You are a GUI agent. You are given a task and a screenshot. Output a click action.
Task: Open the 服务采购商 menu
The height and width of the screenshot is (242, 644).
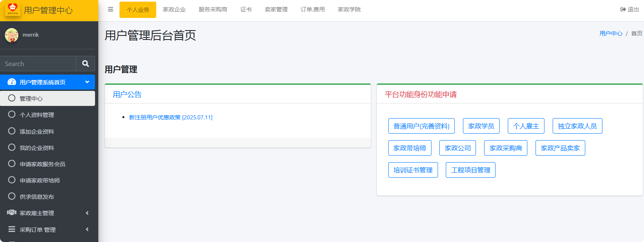point(213,9)
